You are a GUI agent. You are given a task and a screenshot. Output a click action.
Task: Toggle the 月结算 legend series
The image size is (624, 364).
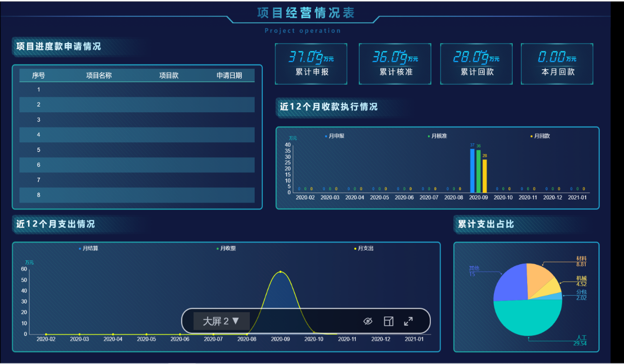click(88, 248)
